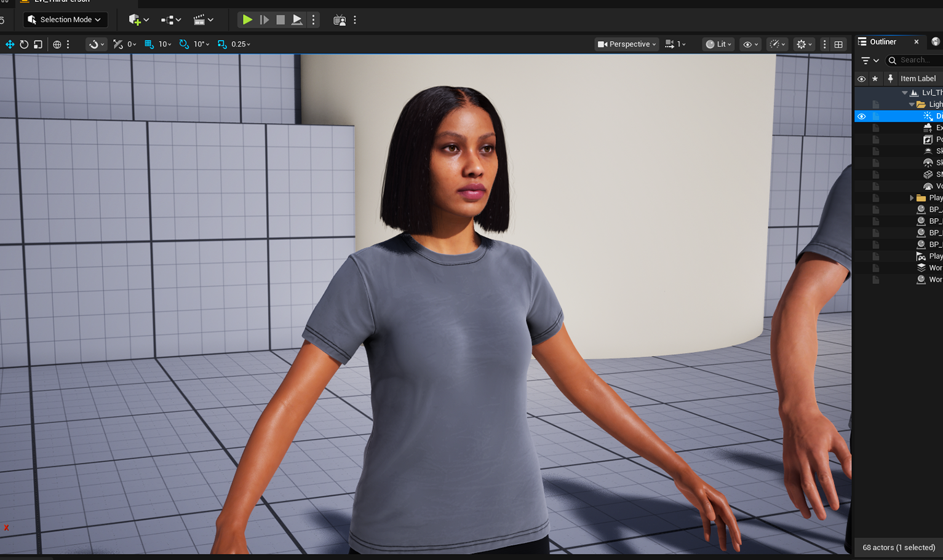Open the viewport layout grid icon
The height and width of the screenshot is (560, 943).
838,44
